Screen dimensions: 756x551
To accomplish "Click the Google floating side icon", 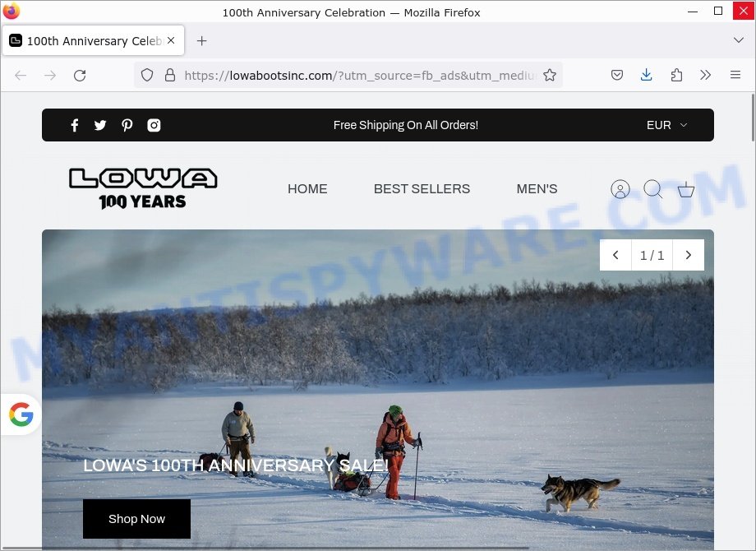I will [x=21, y=414].
